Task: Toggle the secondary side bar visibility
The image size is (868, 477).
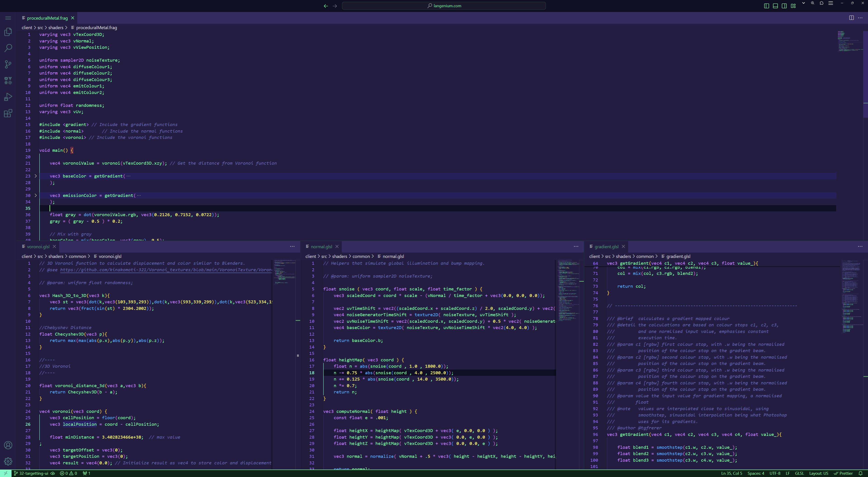Action: [x=784, y=6]
